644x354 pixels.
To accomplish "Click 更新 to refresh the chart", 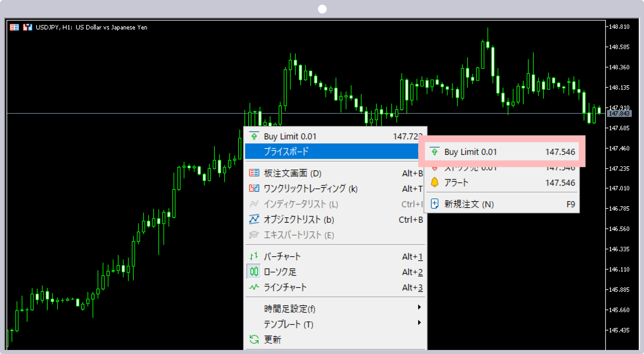I will (x=336, y=340).
